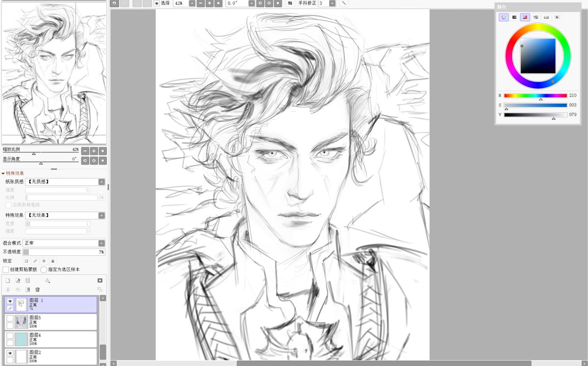The width and height of the screenshot is (588, 366).
Task: Lock all with padlock icon
Action: coord(53,261)
